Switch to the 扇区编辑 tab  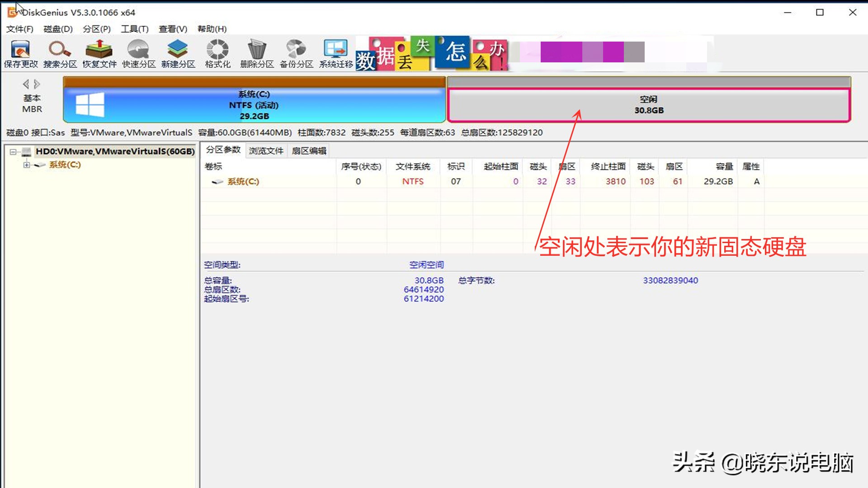coord(308,150)
